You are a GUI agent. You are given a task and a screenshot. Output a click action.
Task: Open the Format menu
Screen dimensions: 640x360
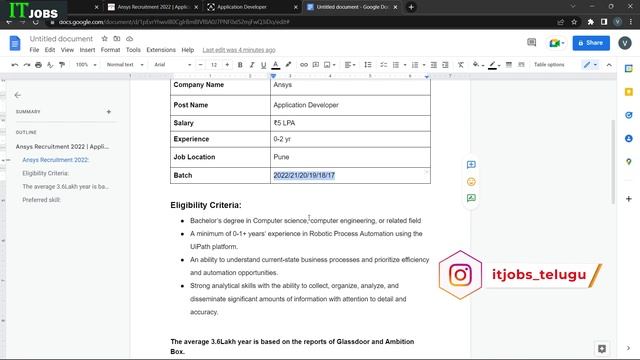(110, 50)
